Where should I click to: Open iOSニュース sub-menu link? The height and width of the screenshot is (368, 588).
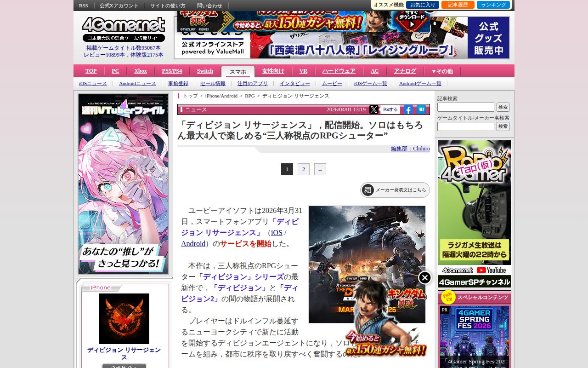pyautogui.click(x=93, y=83)
